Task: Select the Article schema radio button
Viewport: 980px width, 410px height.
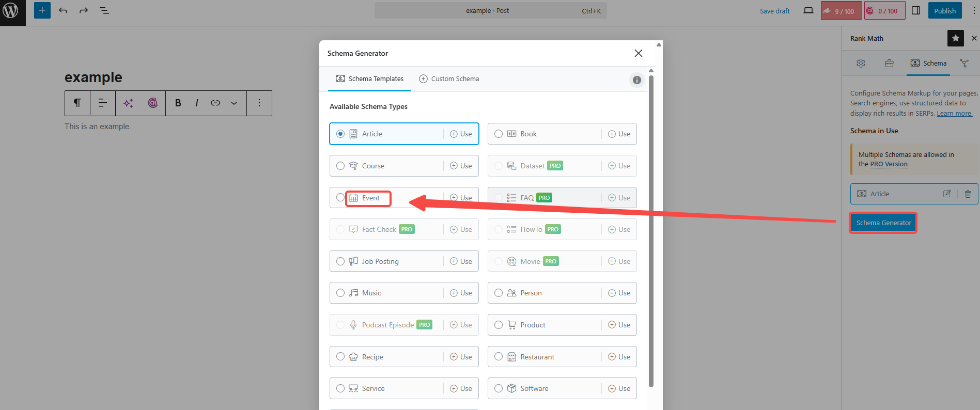Action: pos(340,134)
